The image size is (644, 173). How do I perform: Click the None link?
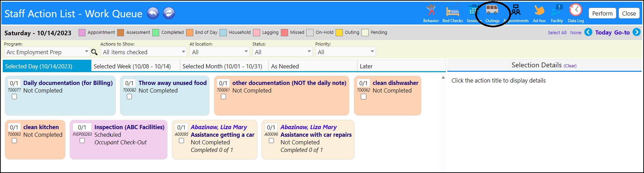pyautogui.click(x=576, y=32)
